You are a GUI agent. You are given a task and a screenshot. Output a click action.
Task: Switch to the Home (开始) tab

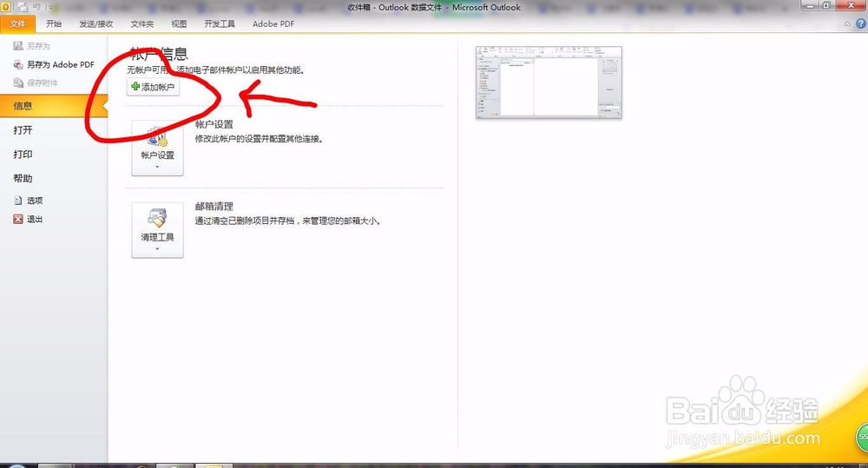pyautogui.click(x=54, y=23)
